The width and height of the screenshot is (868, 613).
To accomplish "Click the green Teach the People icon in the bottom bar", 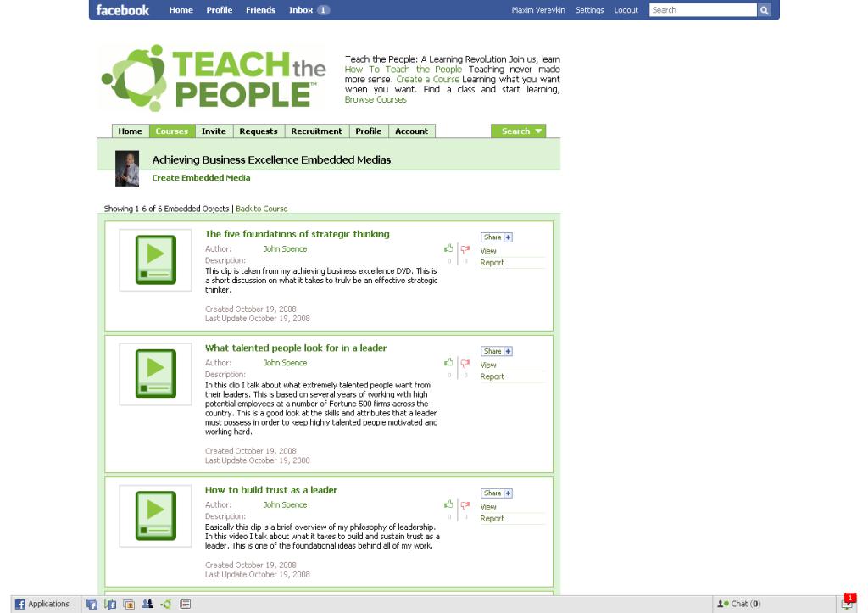I will click(x=166, y=605).
